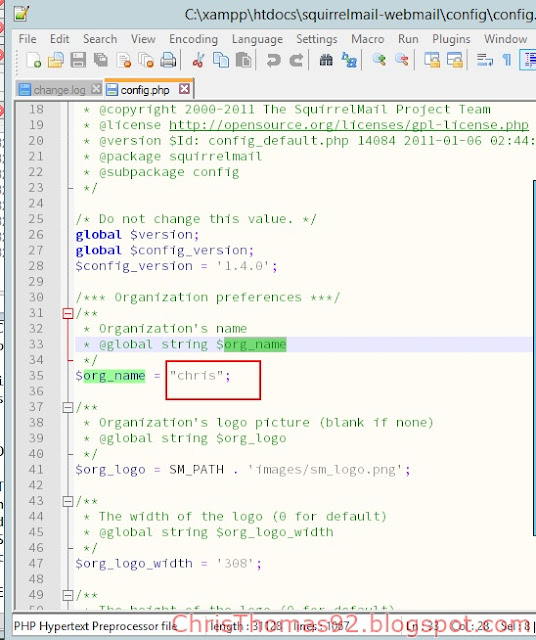Open Find with the binoculars icon

coord(326,60)
